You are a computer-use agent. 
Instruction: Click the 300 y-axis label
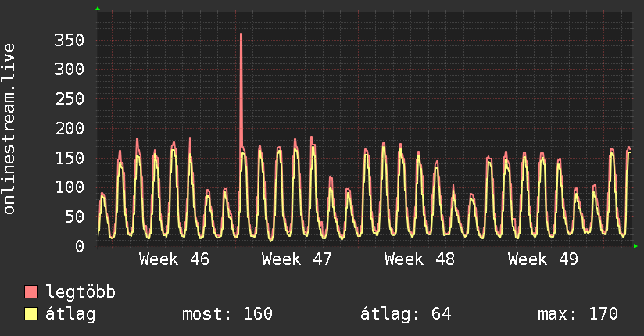pyautogui.click(x=70, y=69)
